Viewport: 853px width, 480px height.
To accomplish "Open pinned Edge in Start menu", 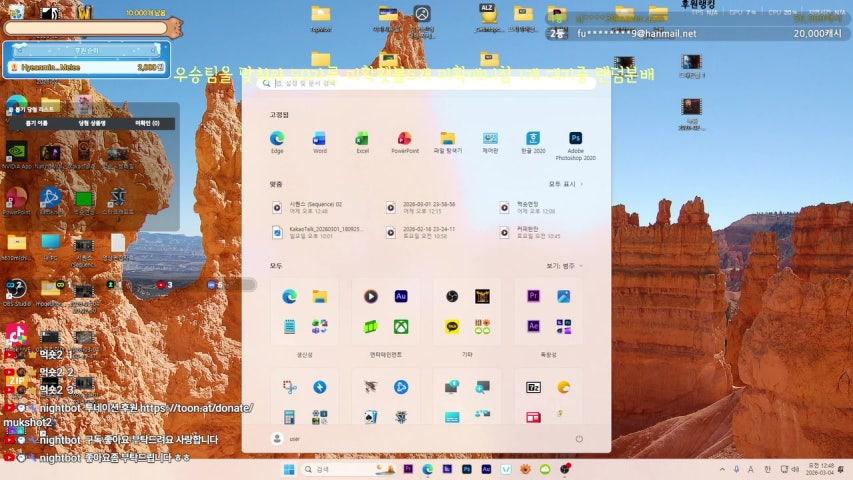I will click(277, 142).
